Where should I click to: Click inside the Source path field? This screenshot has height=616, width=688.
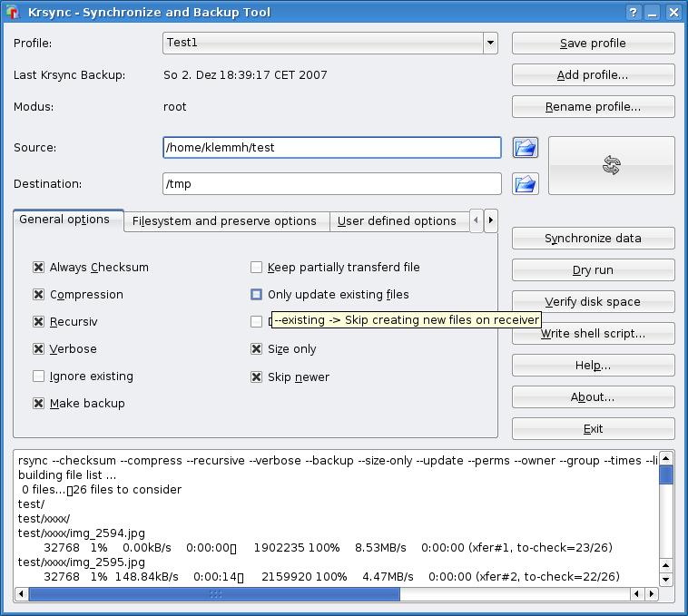pos(331,147)
